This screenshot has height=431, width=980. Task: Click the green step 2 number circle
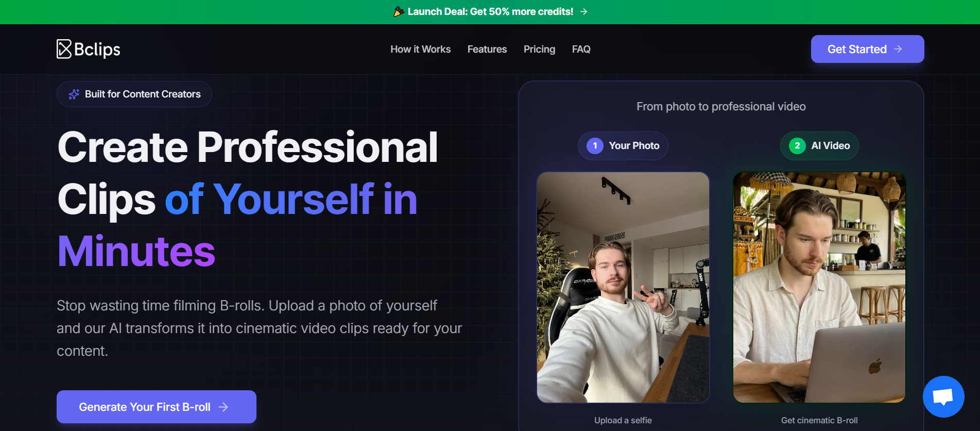[797, 145]
